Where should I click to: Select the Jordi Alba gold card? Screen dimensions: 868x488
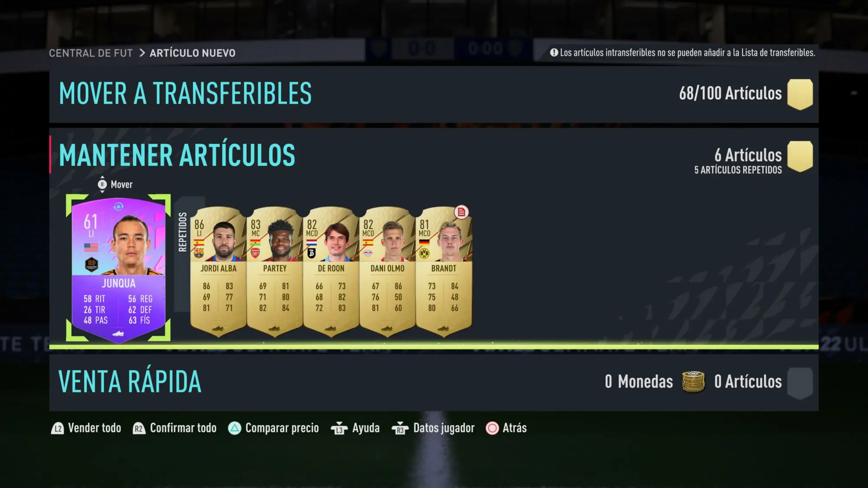(218, 272)
